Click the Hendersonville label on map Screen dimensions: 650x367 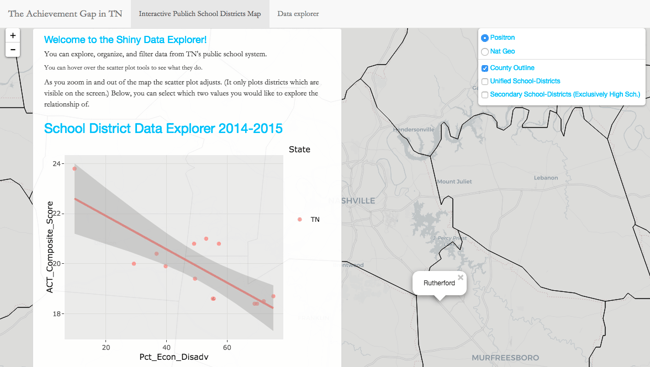[414, 129]
